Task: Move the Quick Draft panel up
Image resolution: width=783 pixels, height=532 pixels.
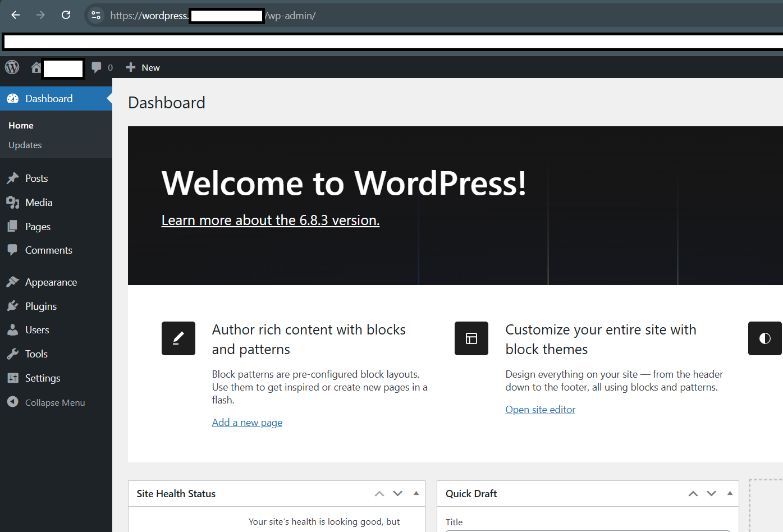Action: point(693,493)
